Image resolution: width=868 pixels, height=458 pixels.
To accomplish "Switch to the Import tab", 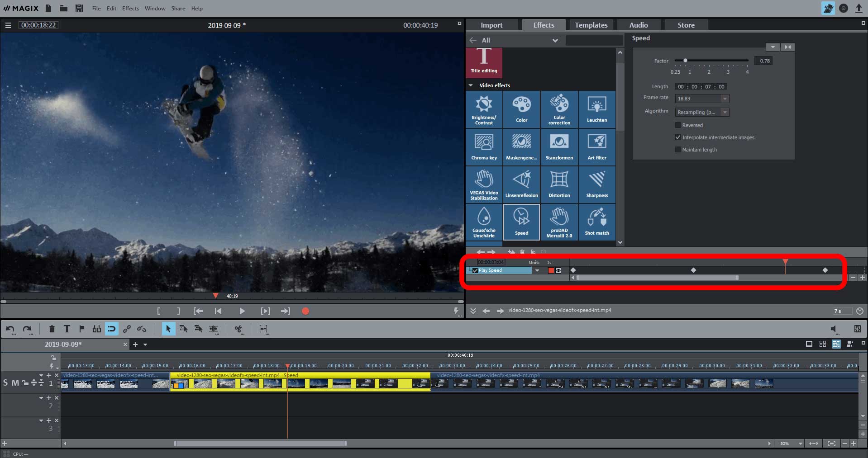I will [x=491, y=25].
